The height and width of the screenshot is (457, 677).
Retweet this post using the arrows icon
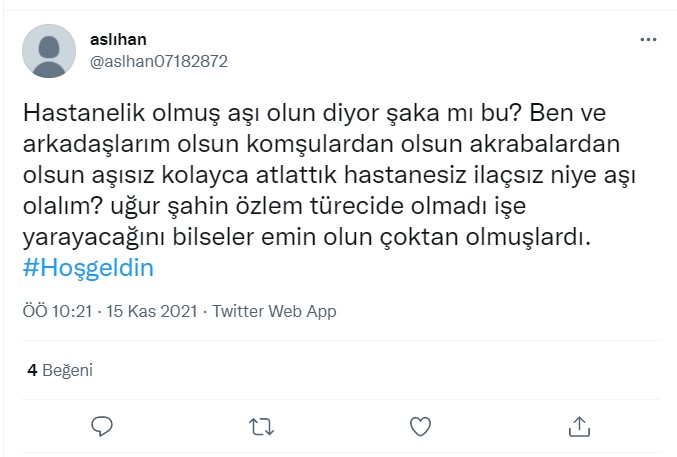(x=261, y=427)
